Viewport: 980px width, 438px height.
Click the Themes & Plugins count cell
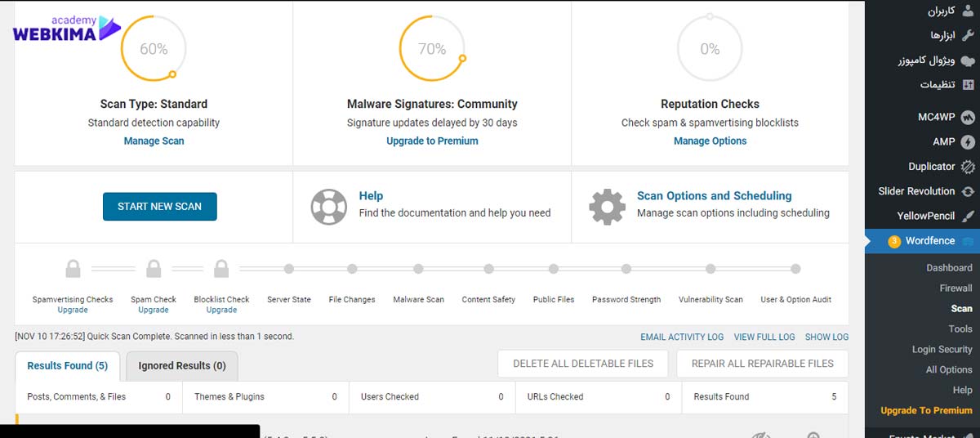click(265, 396)
